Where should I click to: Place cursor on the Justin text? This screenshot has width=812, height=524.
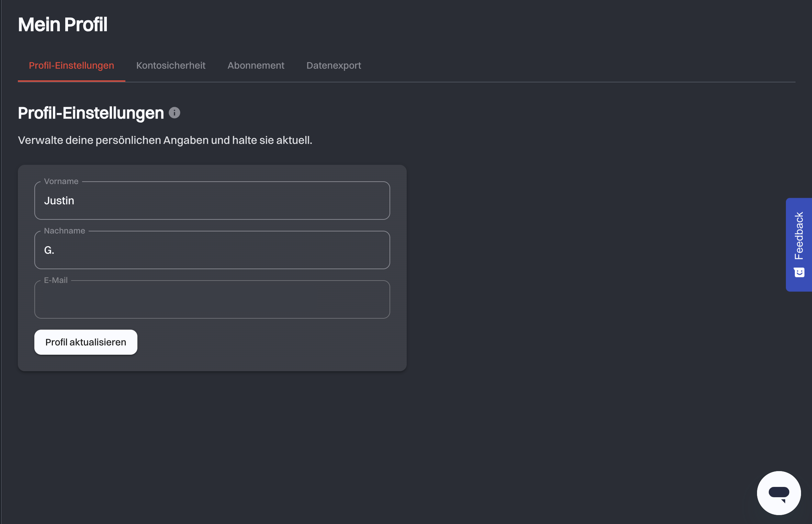tap(59, 201)
